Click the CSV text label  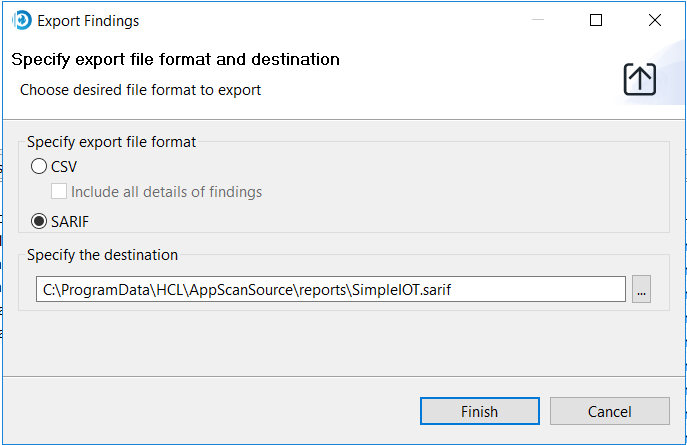[x=64, y=167]
